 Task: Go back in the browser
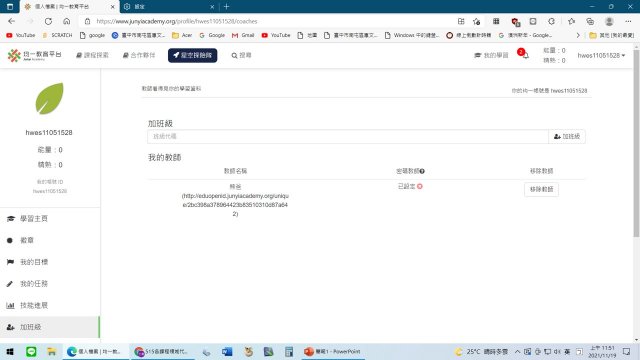[x=11, y=21]
